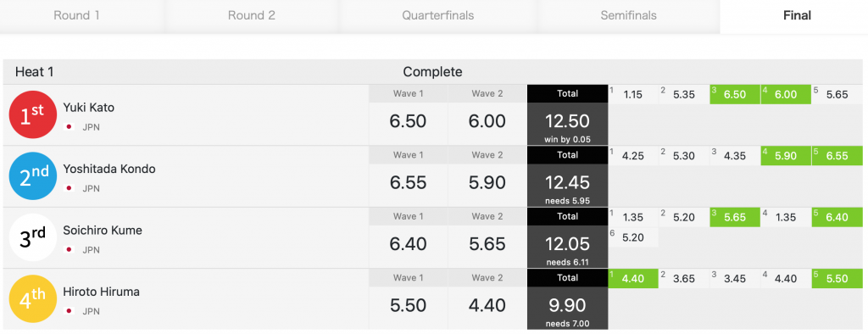Click Hiruma's highlighted first wave 4.40

coord(633,279)
